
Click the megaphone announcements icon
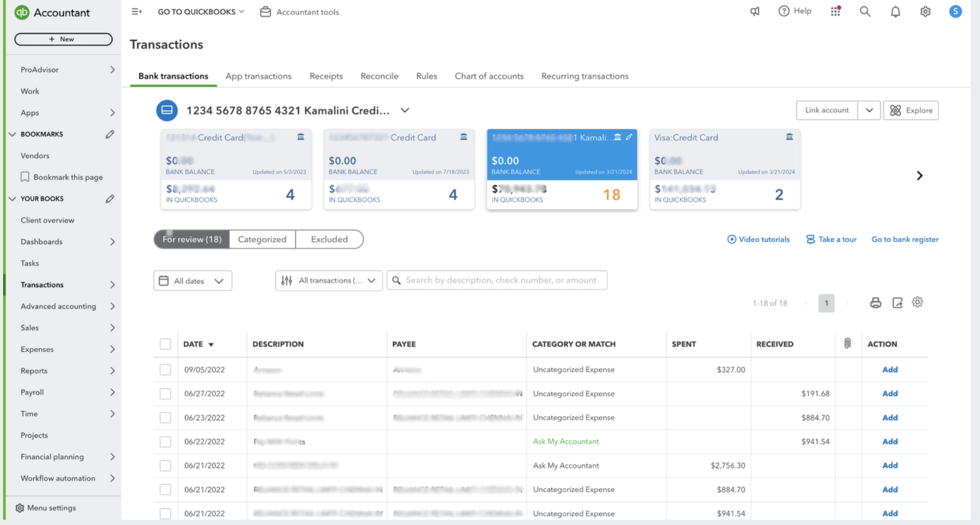[755, 11]
